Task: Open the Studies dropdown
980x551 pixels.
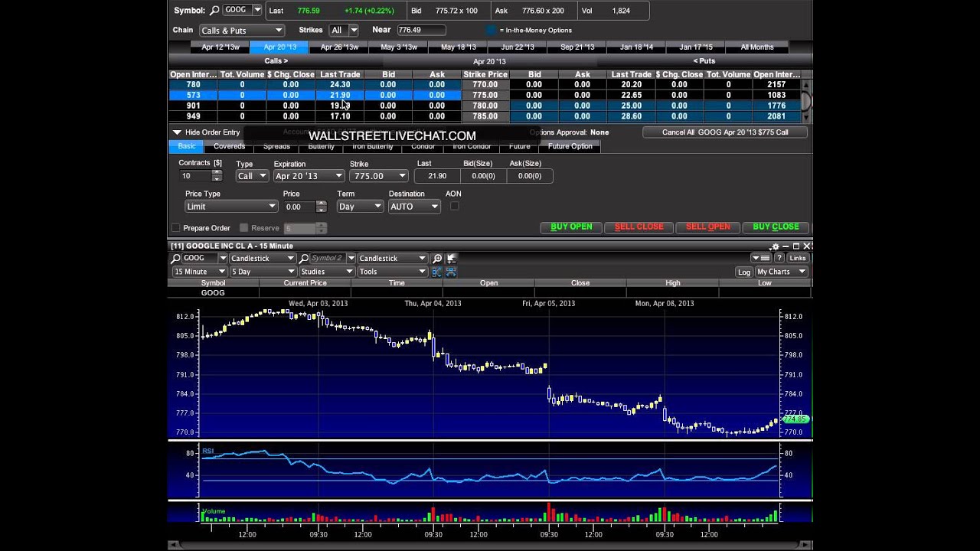Action: (326, 272)
